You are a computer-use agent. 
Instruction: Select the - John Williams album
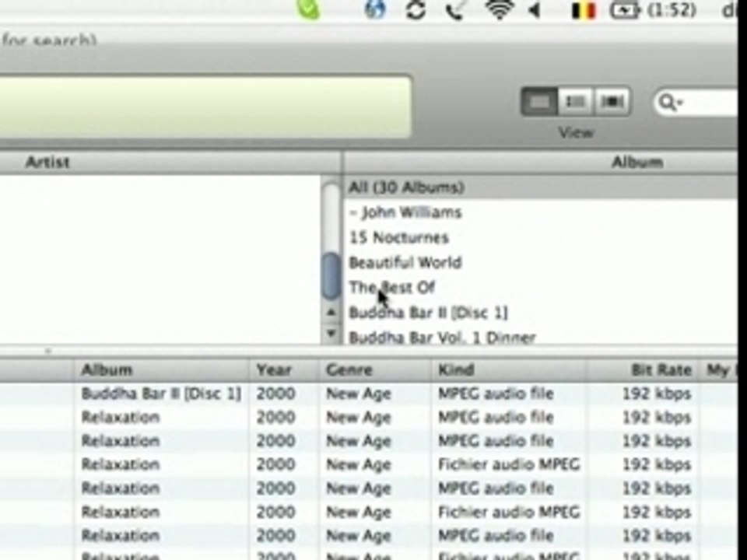tap(542, 212)
